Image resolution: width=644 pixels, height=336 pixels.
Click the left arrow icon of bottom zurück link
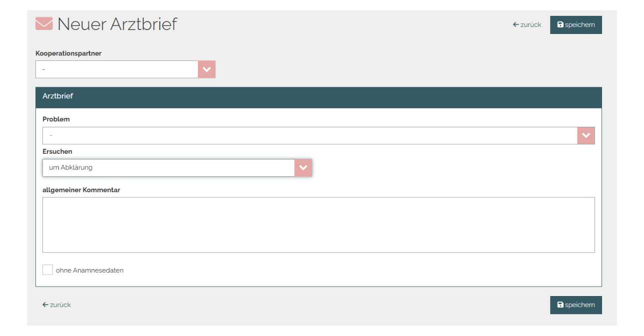point(45,305)
